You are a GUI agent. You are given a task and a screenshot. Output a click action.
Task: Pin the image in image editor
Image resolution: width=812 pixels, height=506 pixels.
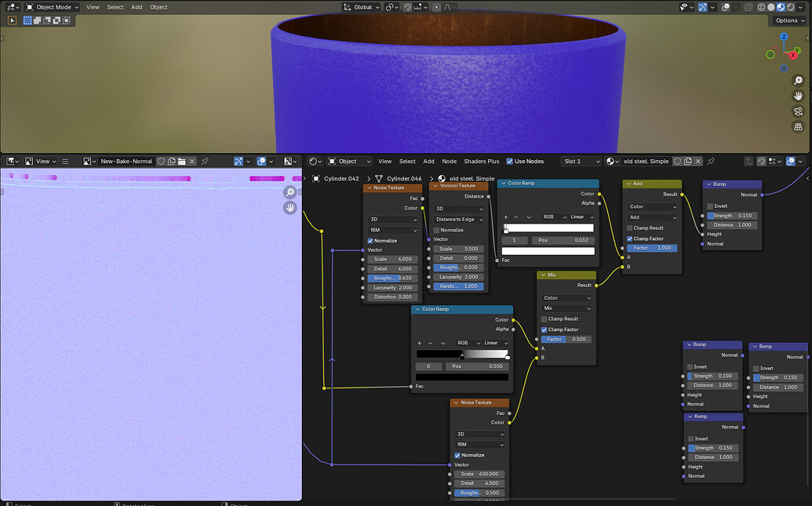[205, 162]
